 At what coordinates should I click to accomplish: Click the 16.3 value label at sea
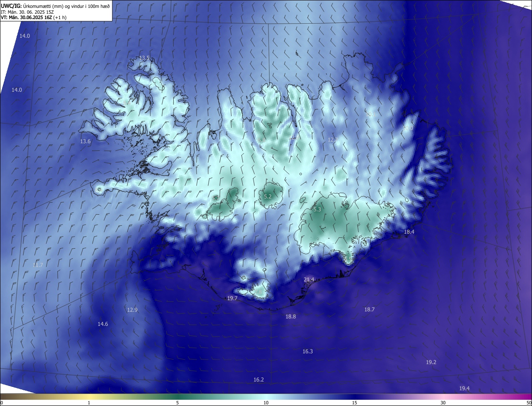tap(308, 351)
